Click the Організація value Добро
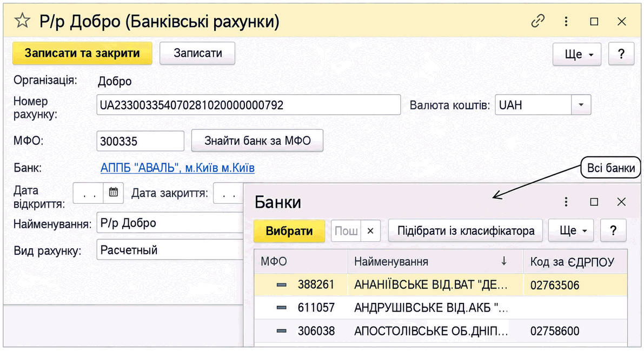Viewport: 644px width, 351px height. 115,81
